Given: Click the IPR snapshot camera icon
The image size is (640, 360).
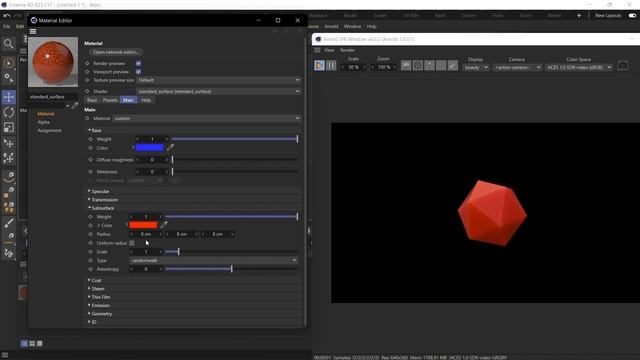Looking at the screenshot, I should [x=623, y=65].
